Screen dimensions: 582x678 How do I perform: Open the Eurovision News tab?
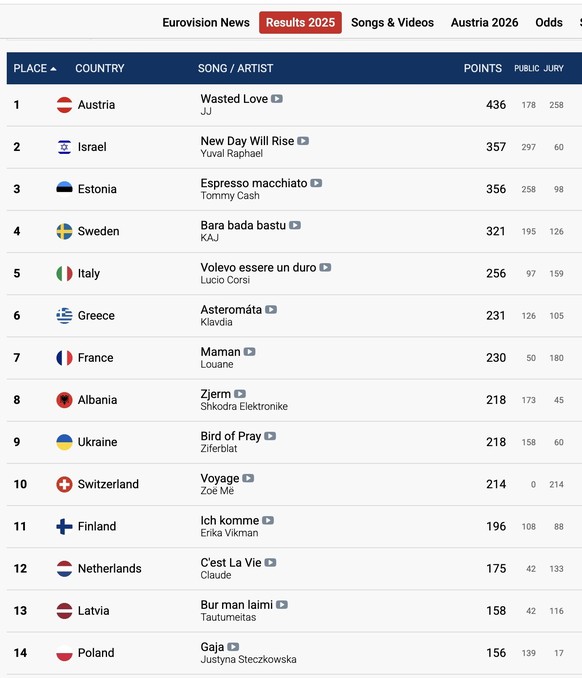pyautogui.click(x=206, y=22)
